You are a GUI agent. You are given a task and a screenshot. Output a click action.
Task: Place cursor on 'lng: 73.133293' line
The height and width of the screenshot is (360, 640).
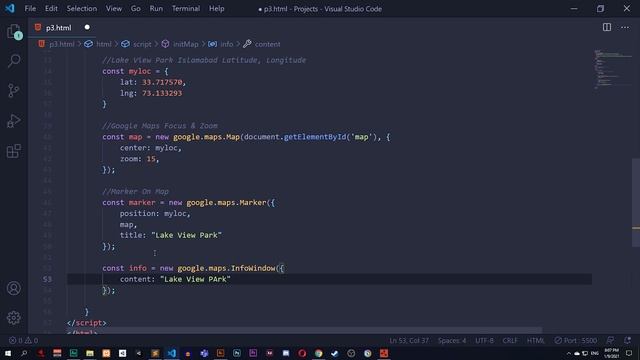coord(151,93)
